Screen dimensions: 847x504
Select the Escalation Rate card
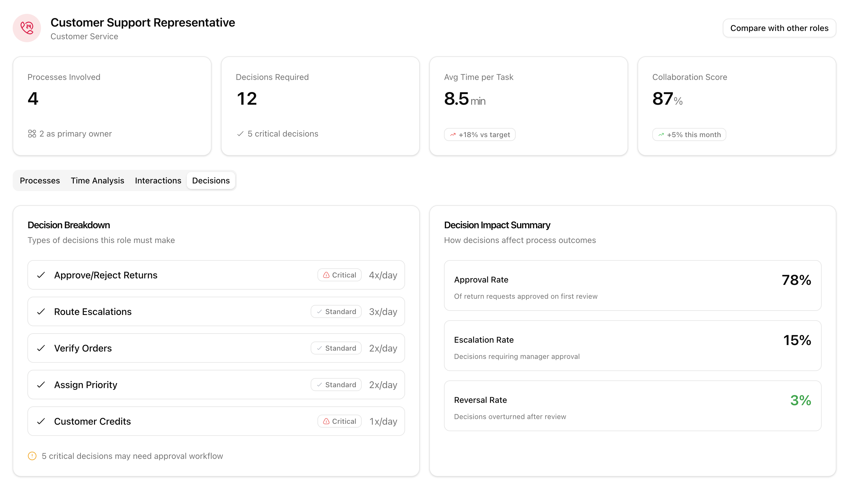click(632, 346)
